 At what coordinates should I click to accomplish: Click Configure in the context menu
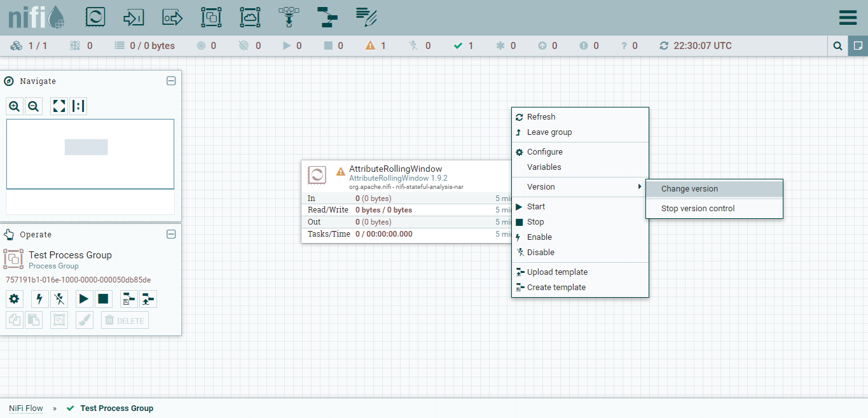pyautogui.click(x=544, y=152)
